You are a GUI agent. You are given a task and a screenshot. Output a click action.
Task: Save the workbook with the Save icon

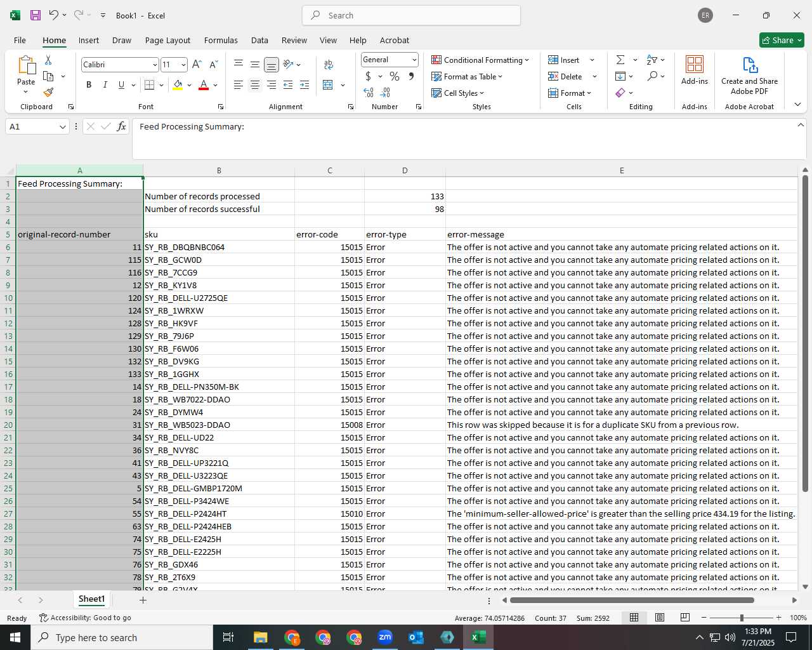(x=36, y=15)
